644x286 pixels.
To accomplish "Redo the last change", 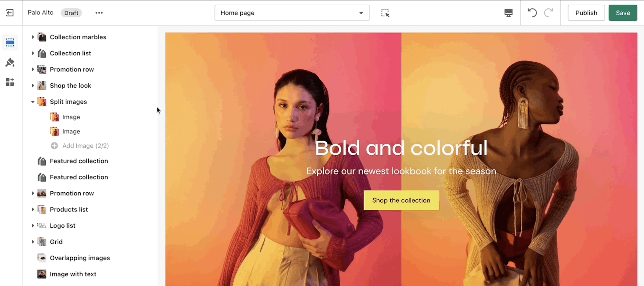I will (x=549, y=13).
